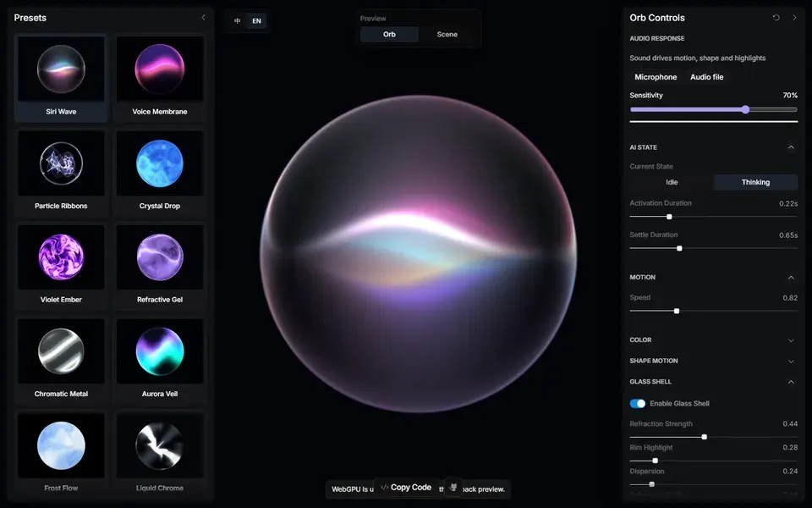Click the large orb preview
This screenshot has width=812, height=508.
[419, 253]
